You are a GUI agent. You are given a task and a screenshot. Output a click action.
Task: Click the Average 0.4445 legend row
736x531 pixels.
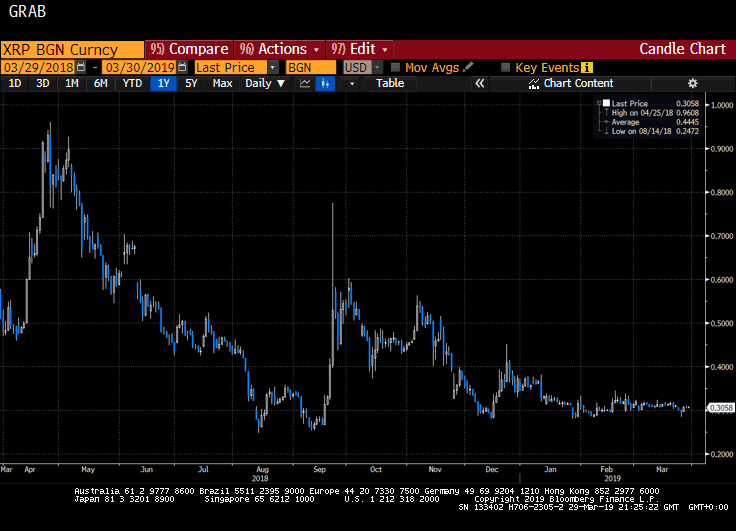click(655, 122)
